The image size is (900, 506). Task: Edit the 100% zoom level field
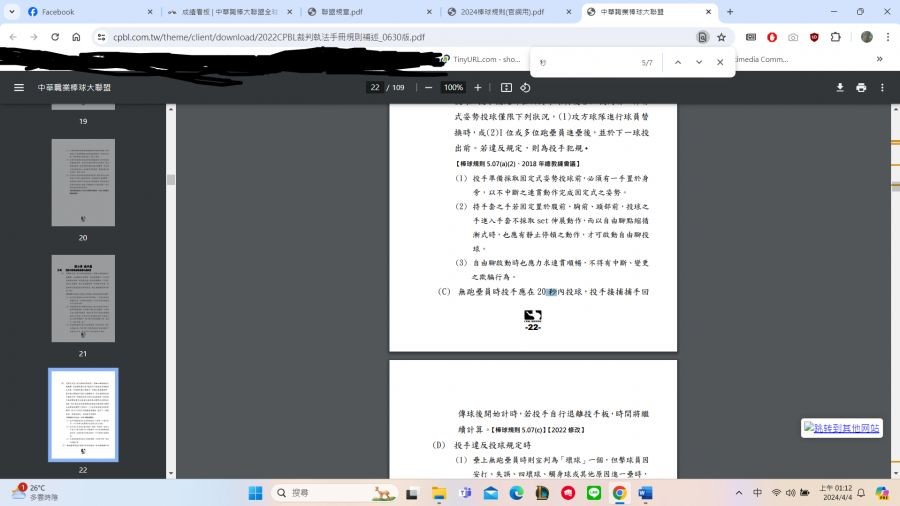tap(453, 87)
